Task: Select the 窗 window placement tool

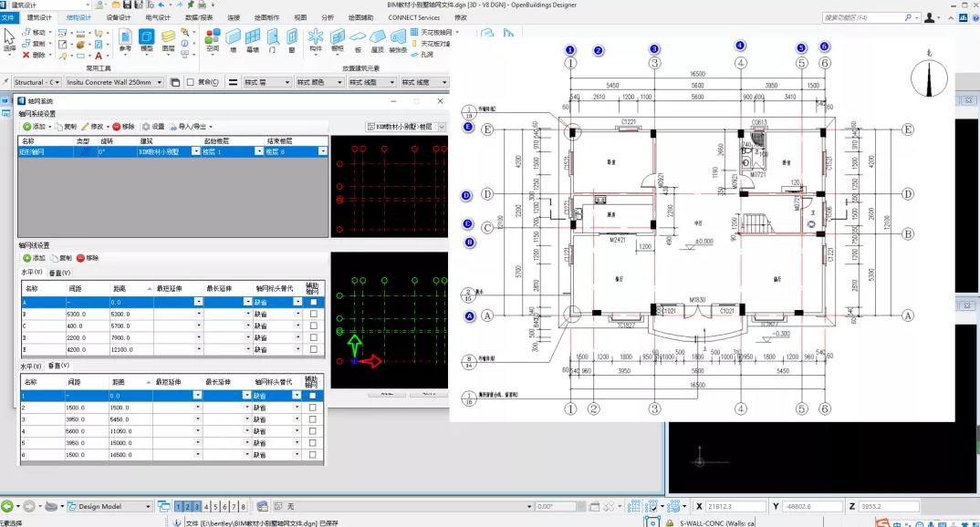Action: click(x=292, y=41)
